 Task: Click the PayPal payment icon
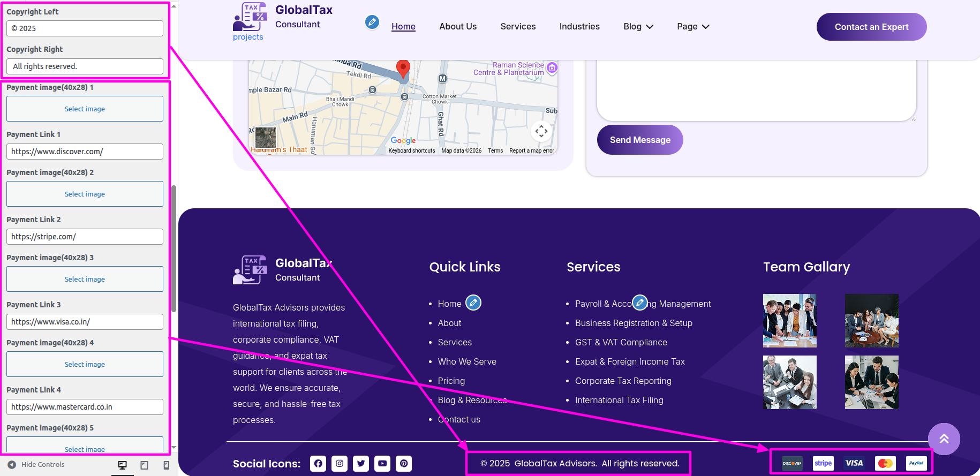916,463
